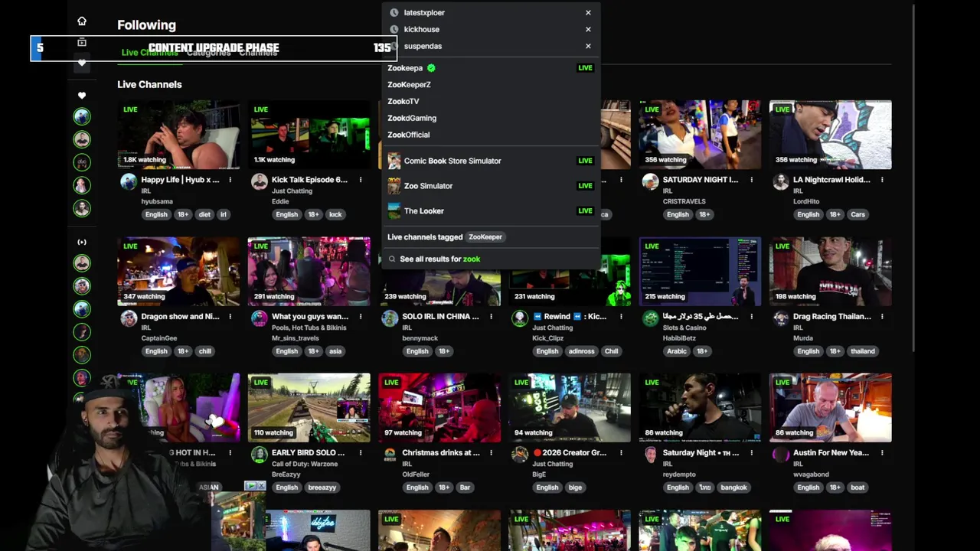Click bangkok tag on reydempto stream
This screenshot has height=551, width=980.
point(733,487)
